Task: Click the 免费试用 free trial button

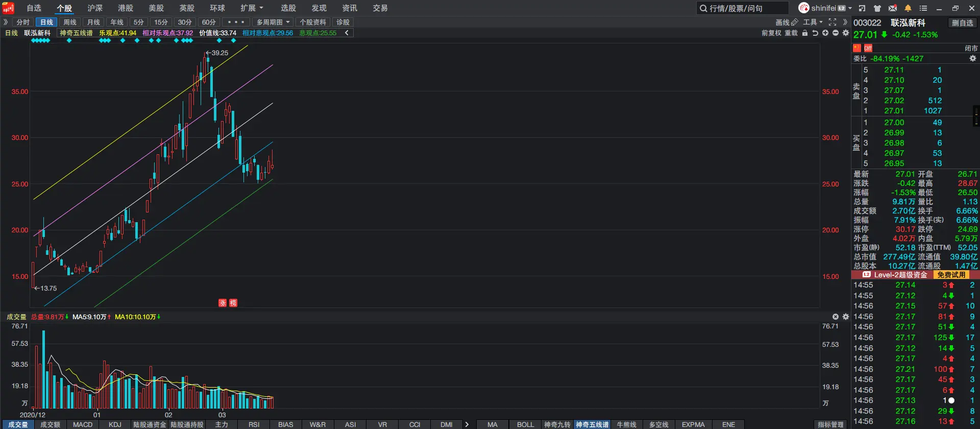Action: (x=951, y=275)
